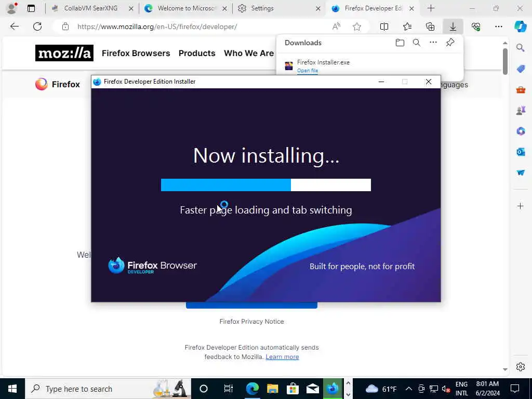Open file link for Firefox Installer.exe
This screenshot has width=532, height=399.
point(308,71)
